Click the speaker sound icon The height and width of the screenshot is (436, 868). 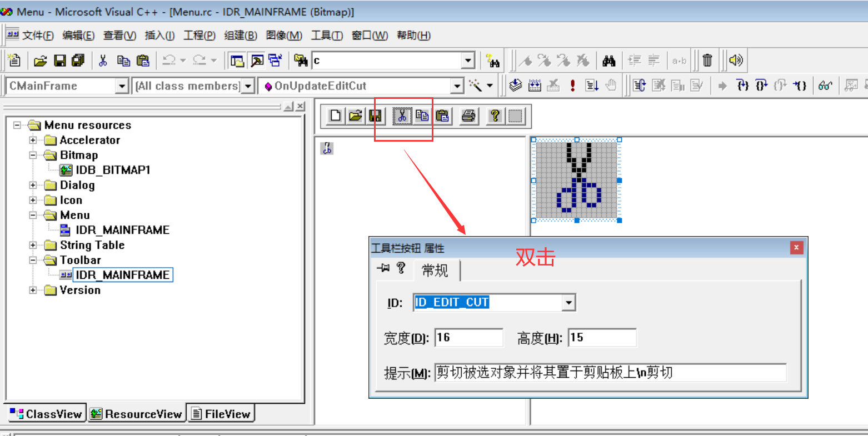click(x=736, y=60)
